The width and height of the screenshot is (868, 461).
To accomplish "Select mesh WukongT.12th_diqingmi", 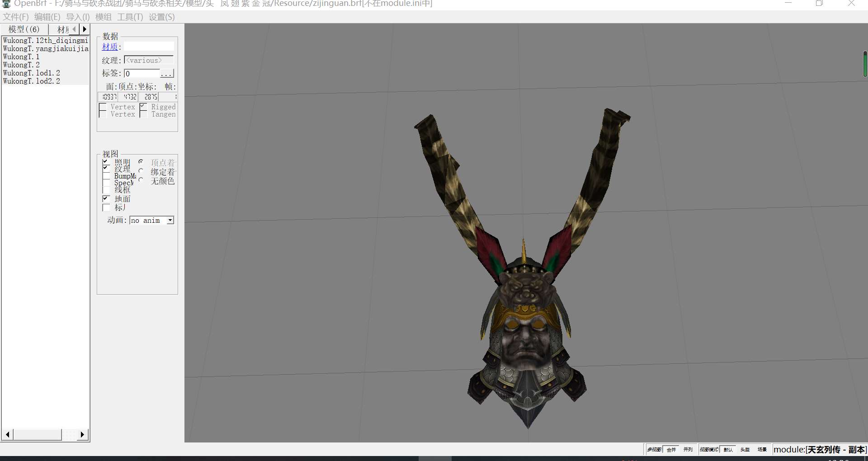I will click(45, 41).
